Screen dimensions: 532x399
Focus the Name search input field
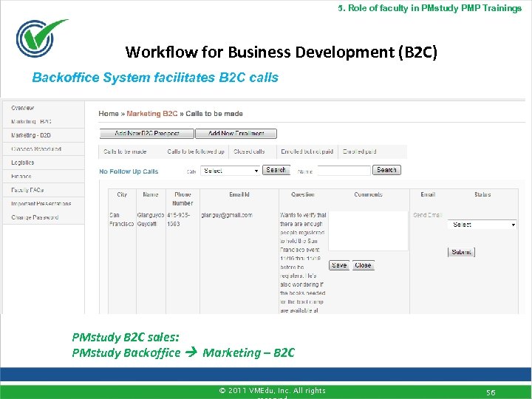pos(344,171)
